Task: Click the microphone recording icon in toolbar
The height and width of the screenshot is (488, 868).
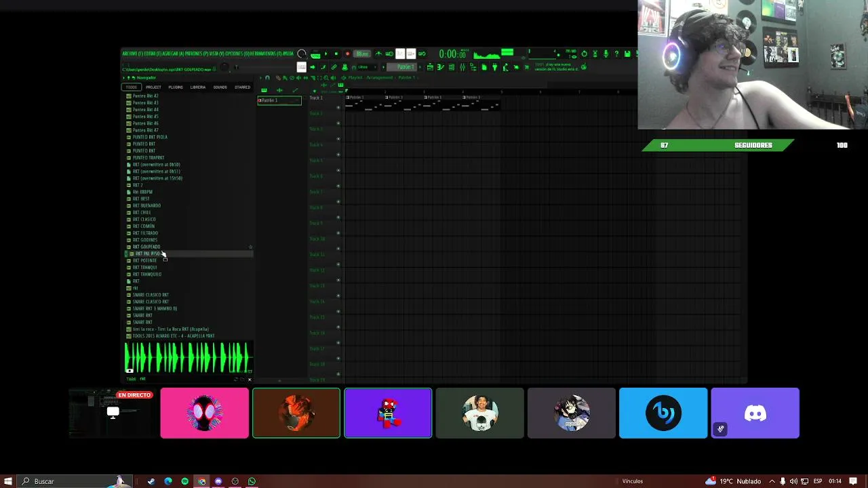Action: coord(606,54)
